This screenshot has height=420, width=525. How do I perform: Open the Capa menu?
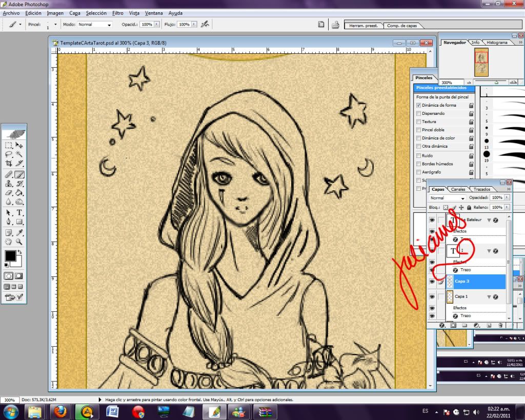point(75,13)
